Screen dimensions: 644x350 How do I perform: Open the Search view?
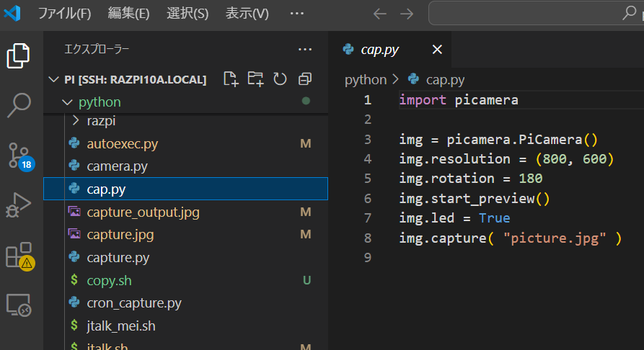pos(19,105)
